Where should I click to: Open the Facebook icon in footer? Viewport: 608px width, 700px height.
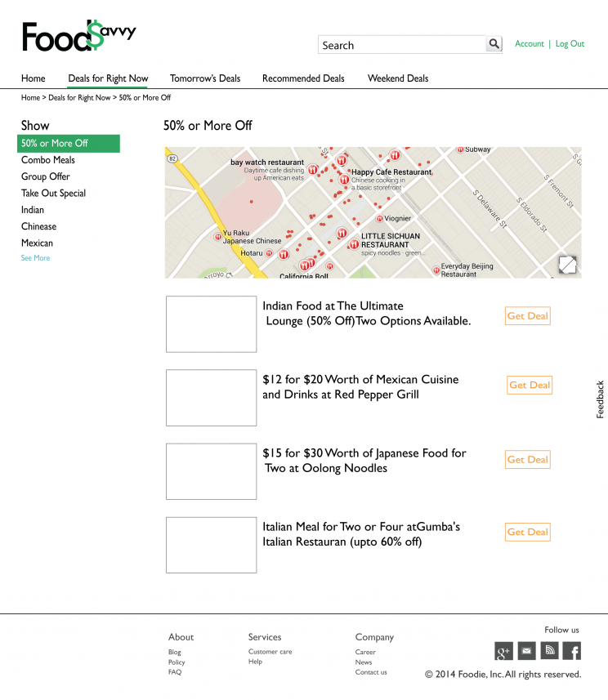pyautogui.click(x=572, y=651)
